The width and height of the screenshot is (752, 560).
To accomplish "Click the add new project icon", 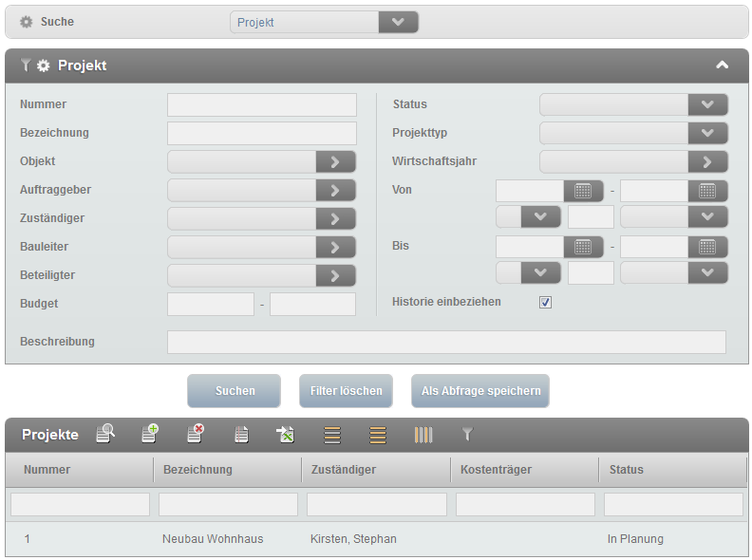I will pos(150,435).
